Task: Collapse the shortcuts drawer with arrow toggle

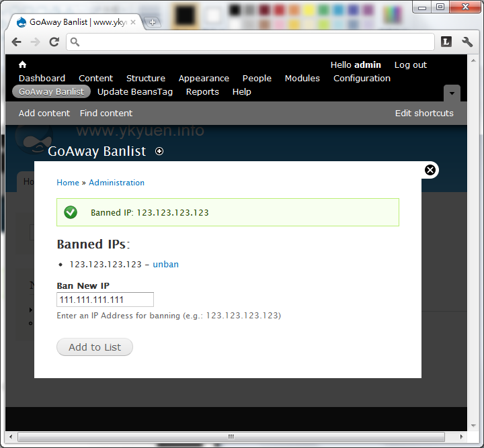Action: click(x=452, y=93)
